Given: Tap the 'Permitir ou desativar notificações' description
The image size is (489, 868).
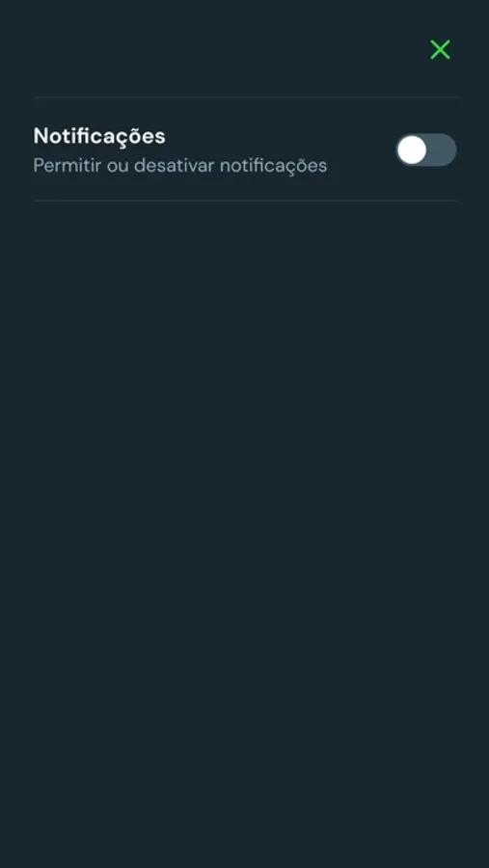Looking at the screenshot, I should tap(180, 166).
